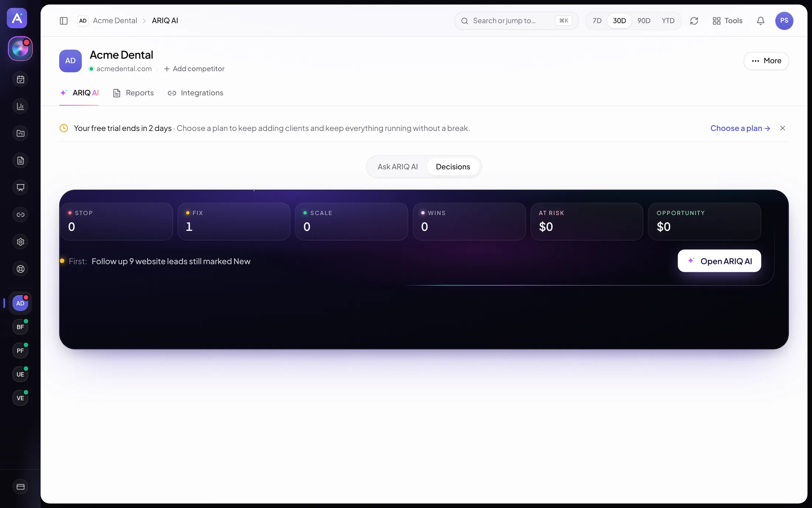Switch to Ask ARIQ AI view
This screenshot has width=812, height=508.
click(x=398, y=167)
